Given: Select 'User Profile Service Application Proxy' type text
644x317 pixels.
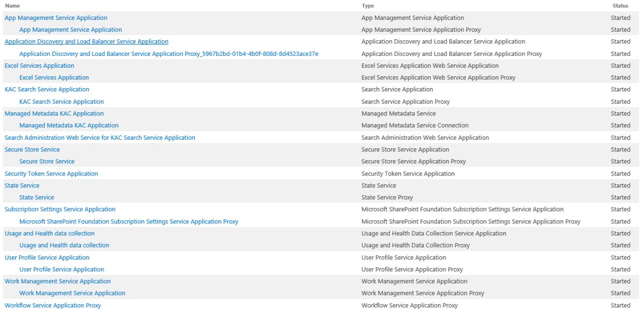Looking at the screenshot, I should pos(412,269).
